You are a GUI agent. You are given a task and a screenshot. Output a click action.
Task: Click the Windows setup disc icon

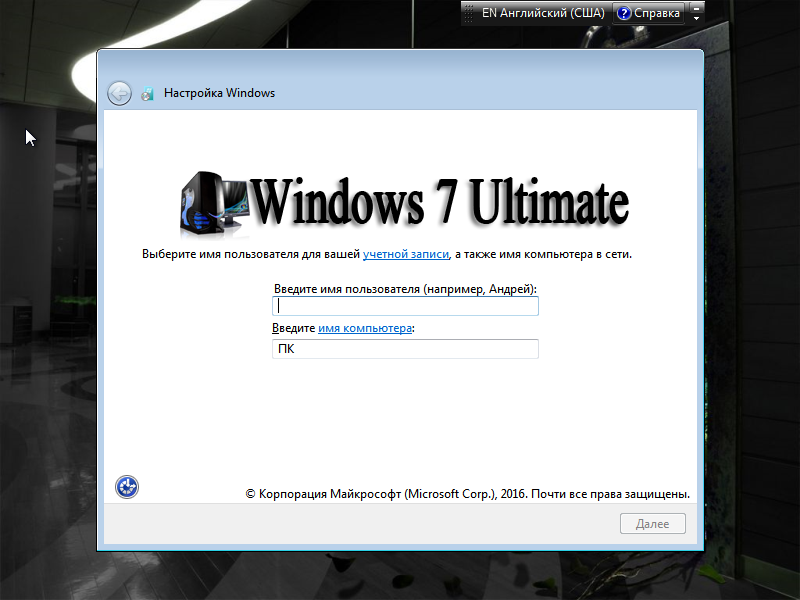pyautogui.click(x=147, y=94)
